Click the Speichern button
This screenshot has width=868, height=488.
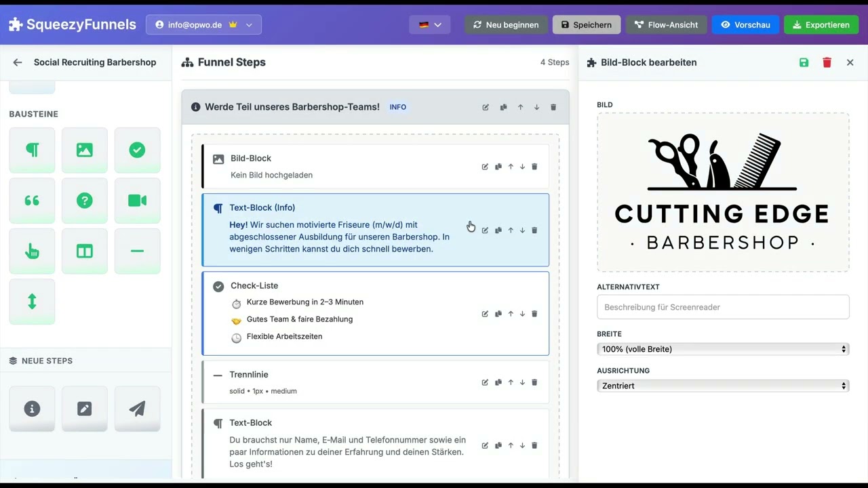[587, 24]
